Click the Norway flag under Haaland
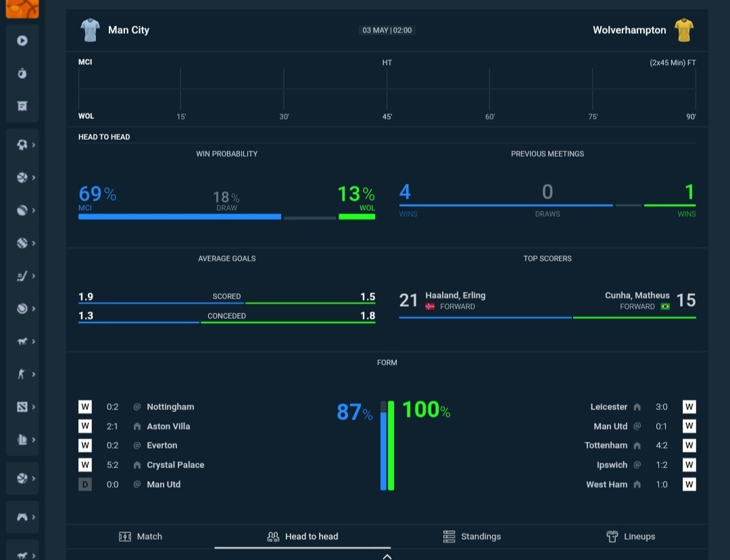Screen dimensions: 730x560 [430, 307]
